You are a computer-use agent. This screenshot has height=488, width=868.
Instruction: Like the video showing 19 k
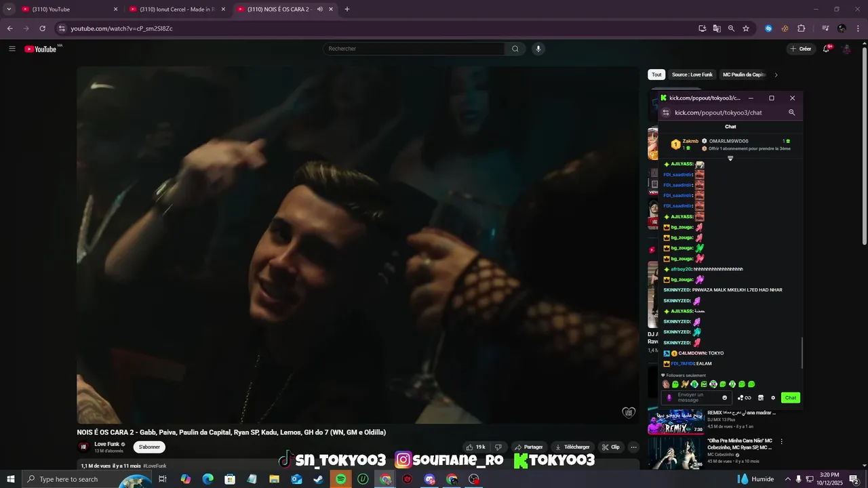(x=475, y=447)
